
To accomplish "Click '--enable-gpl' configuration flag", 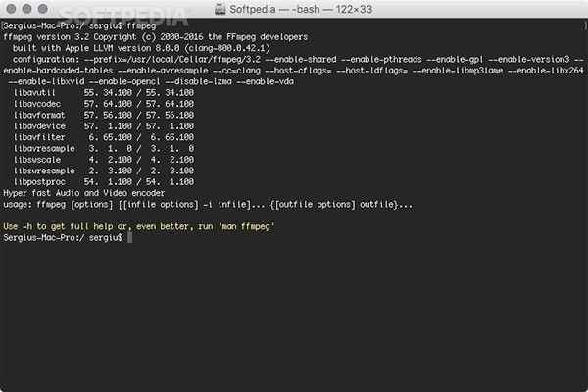I will (x=455, y=59).
